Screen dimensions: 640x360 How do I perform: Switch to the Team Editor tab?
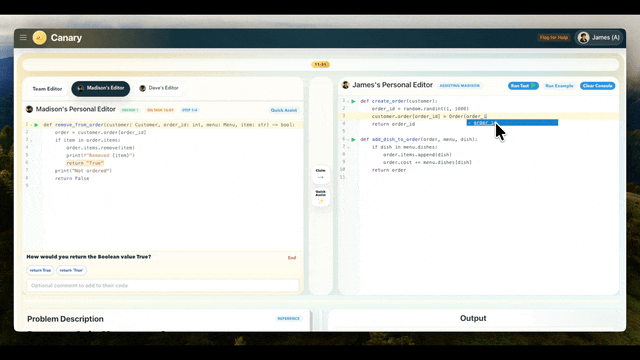tap(47, 89)
